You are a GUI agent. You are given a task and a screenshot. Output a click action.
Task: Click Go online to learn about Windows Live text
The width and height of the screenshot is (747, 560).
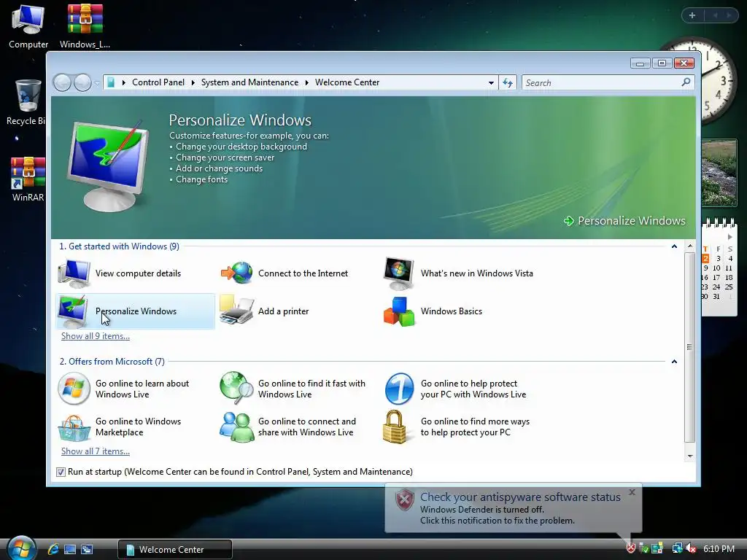pyautogui.click(x=142, y=389)
